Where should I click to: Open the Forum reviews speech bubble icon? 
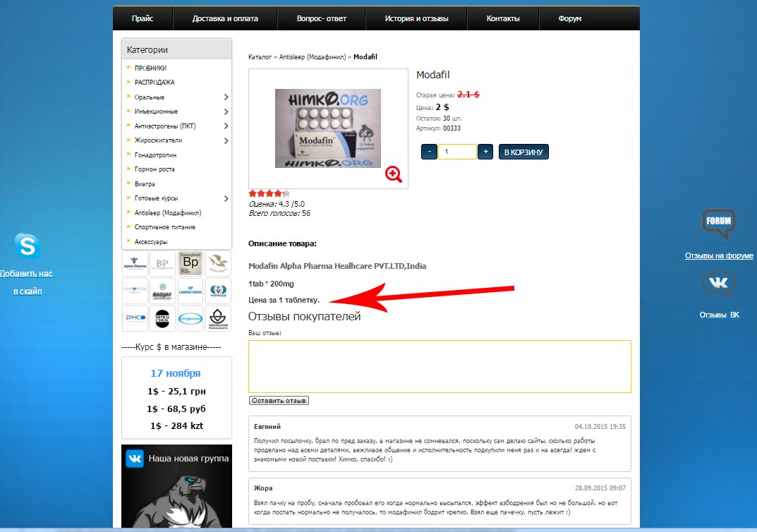tap(719, 222)
